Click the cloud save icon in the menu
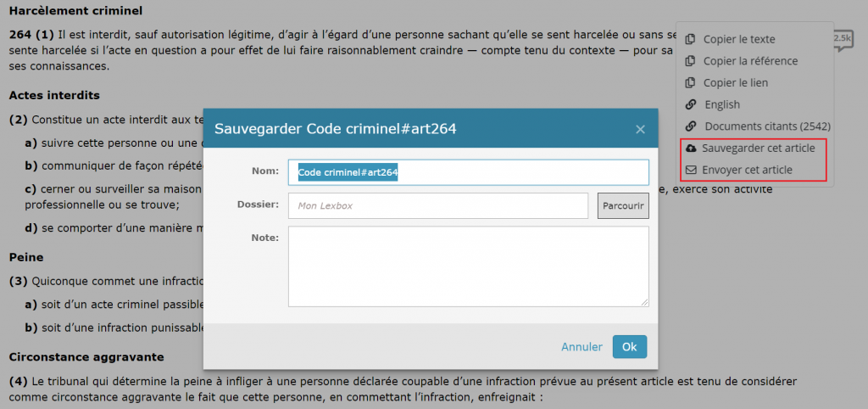 [x=691, y=148]
